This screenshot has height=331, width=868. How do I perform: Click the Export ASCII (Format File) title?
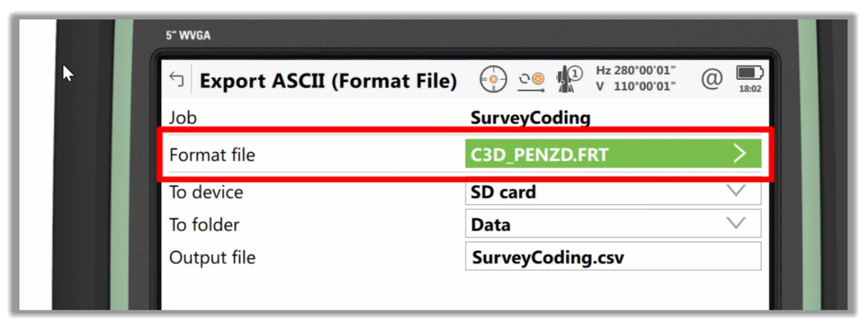[x=328, y=80]
